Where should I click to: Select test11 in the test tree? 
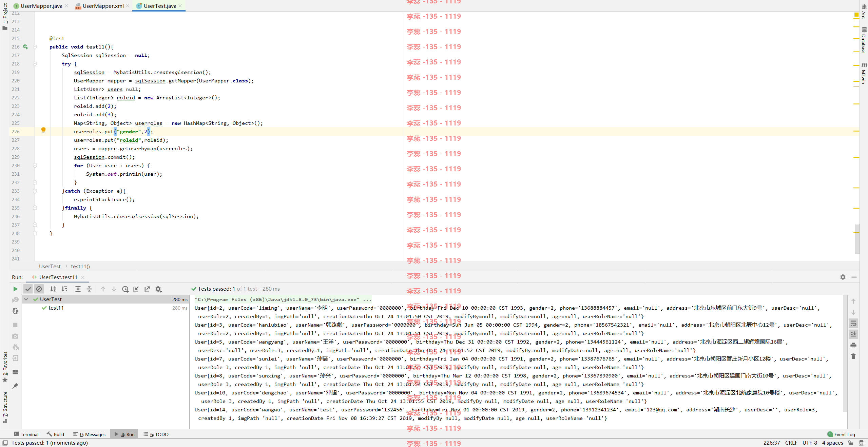56,308
